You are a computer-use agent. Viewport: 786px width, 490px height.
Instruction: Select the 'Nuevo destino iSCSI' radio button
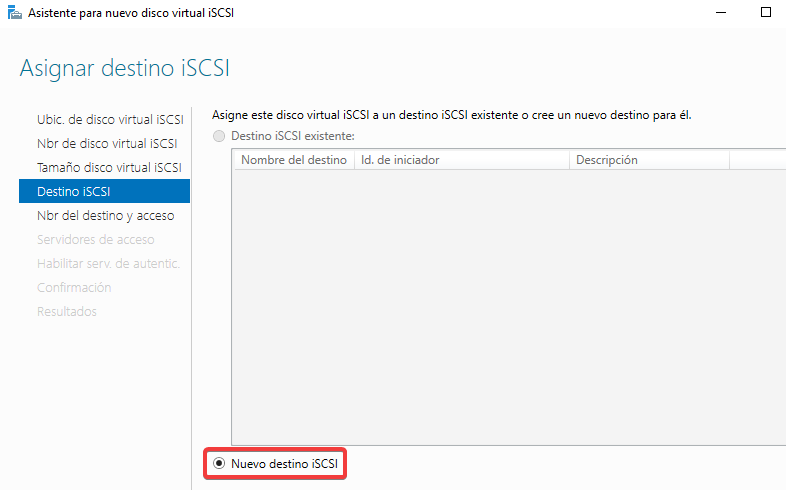pyautogui.click(x=219, y=464)
